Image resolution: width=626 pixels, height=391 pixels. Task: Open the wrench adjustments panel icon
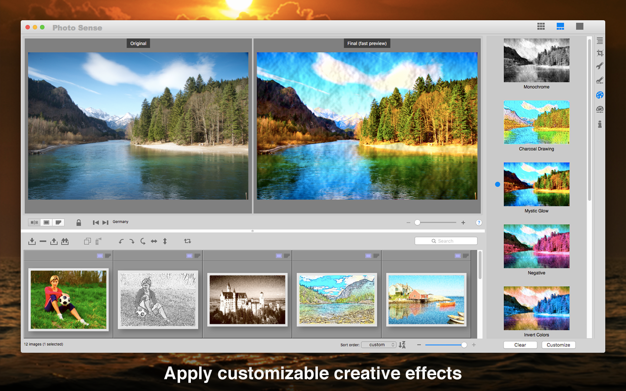(600, 66)
